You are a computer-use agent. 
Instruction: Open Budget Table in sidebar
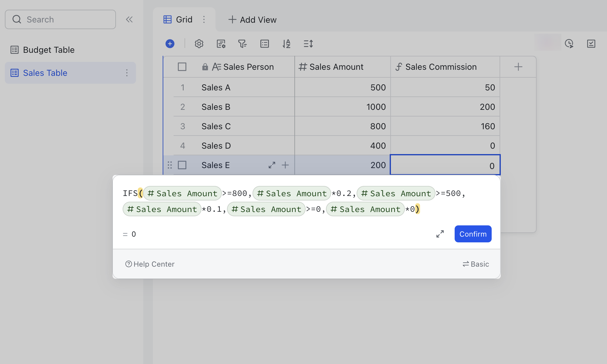point(70,50)
